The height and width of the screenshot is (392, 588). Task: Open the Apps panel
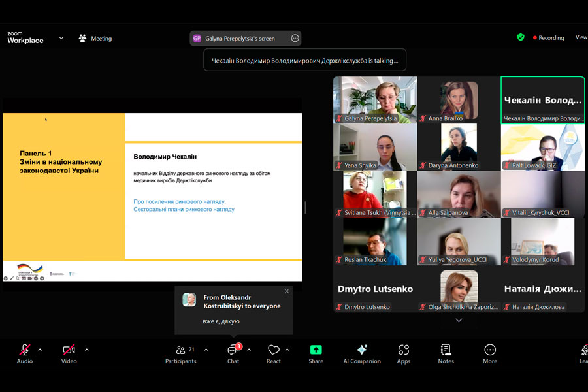(x=404, y=353)
